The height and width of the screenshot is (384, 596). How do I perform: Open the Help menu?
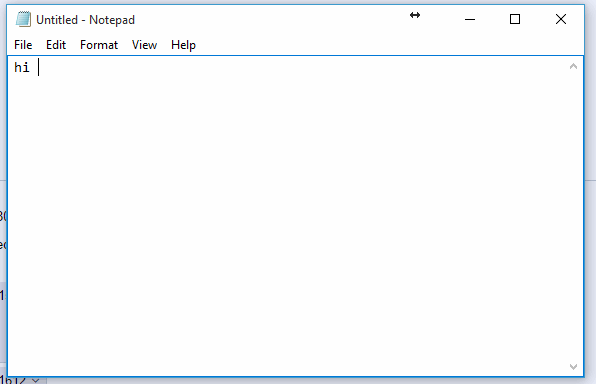coord(183,45)
